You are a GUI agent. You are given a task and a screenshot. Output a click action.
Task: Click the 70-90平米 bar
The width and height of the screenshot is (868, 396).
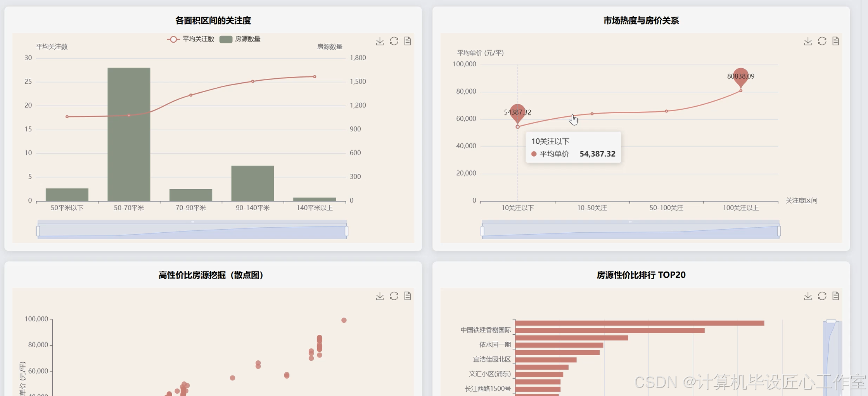(x=190, y=195)
